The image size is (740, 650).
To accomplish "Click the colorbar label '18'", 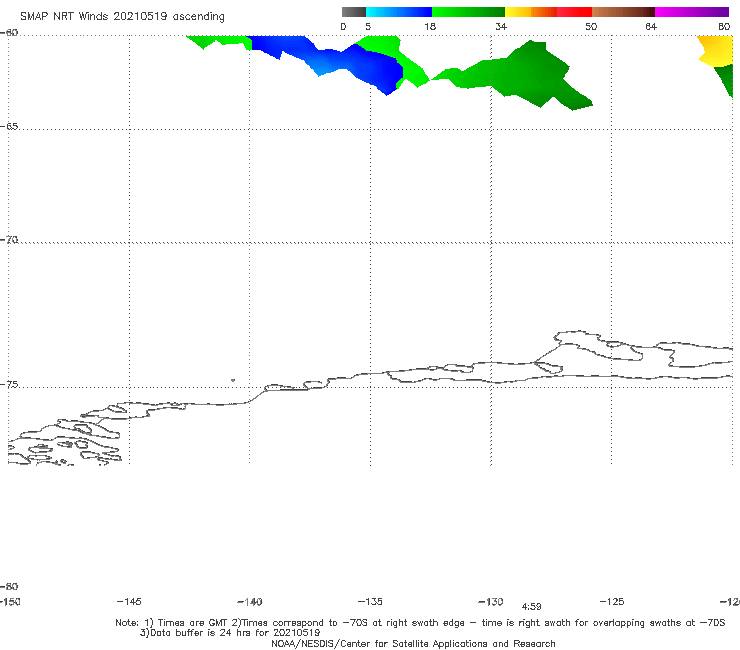I will pyautogui.click(x=429, y=26).
